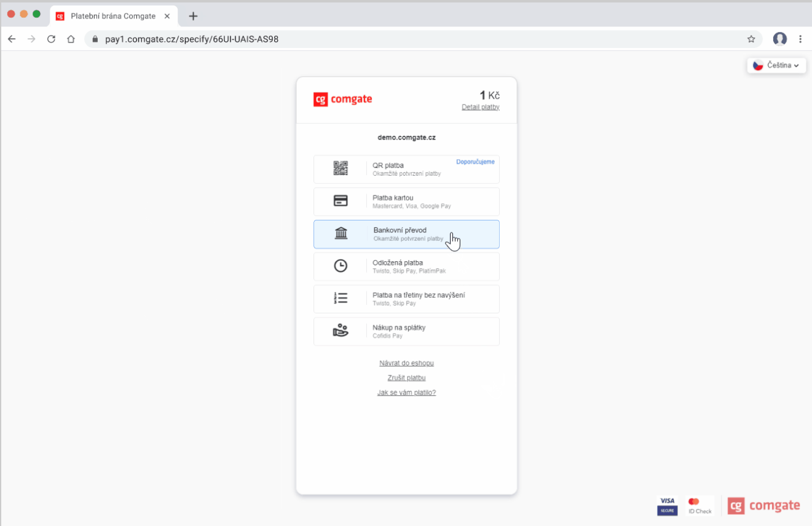Click the padlock site security icon
The width and height of the screenshot is (812, 526).
pos(95,39)
